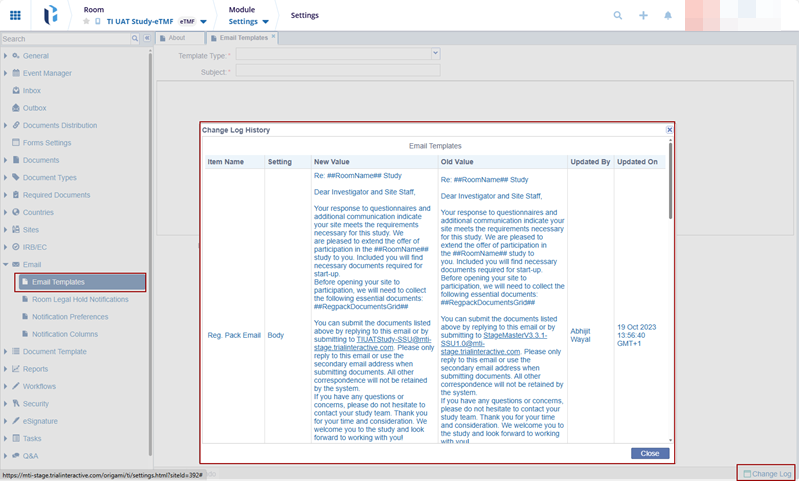The width and height of the screenshot is (799, 481).
Task: Click the sidebar search magnifier icon
Action: pos(136,39)
